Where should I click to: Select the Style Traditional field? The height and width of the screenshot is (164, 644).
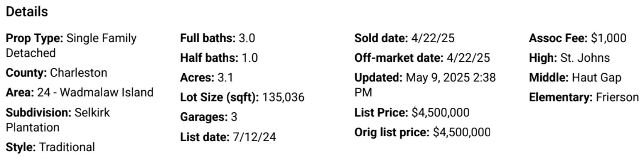pos(50,147)
